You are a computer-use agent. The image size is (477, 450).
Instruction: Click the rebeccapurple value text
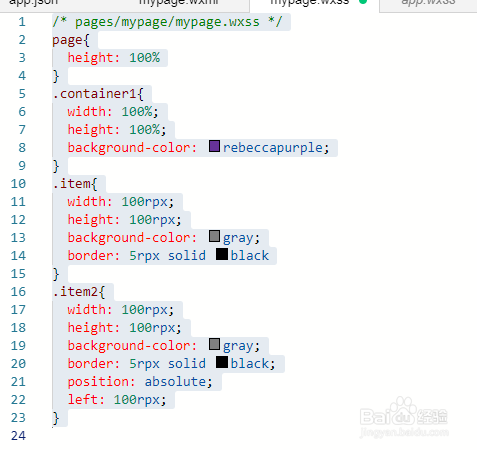(273, 148)
